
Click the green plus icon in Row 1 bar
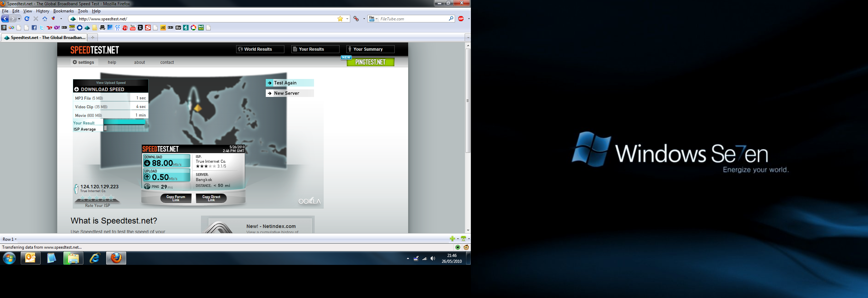tap(452, 239)
